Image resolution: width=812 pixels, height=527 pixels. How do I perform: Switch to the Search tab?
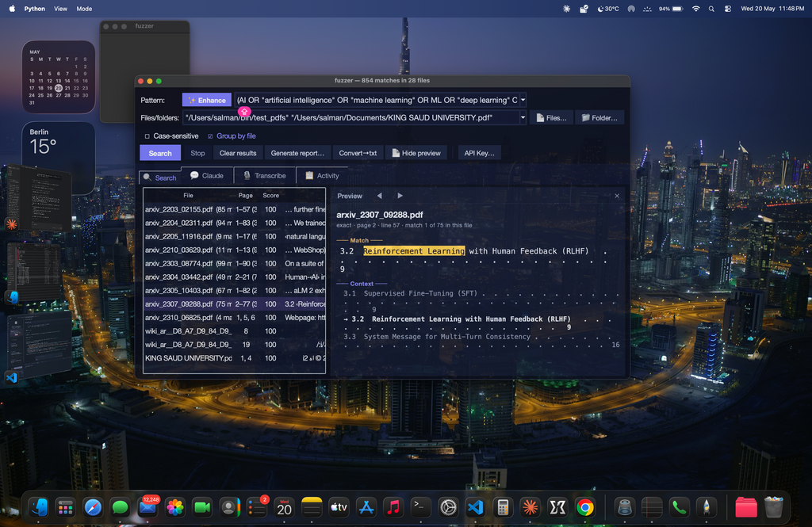pyautogui.click(x=160, y=177)
